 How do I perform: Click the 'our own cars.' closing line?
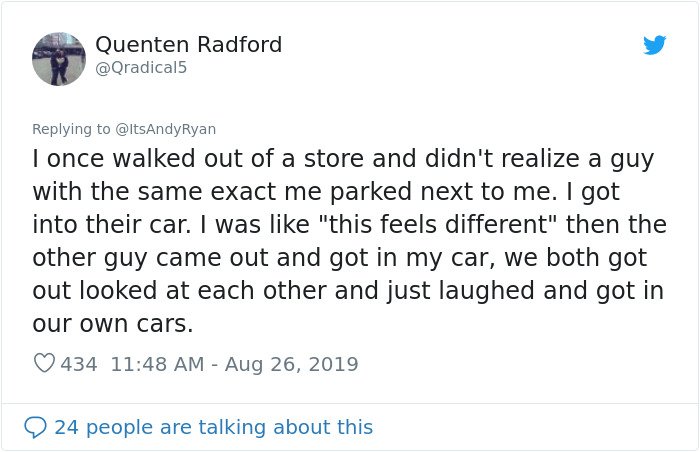(x=112, y=323)
